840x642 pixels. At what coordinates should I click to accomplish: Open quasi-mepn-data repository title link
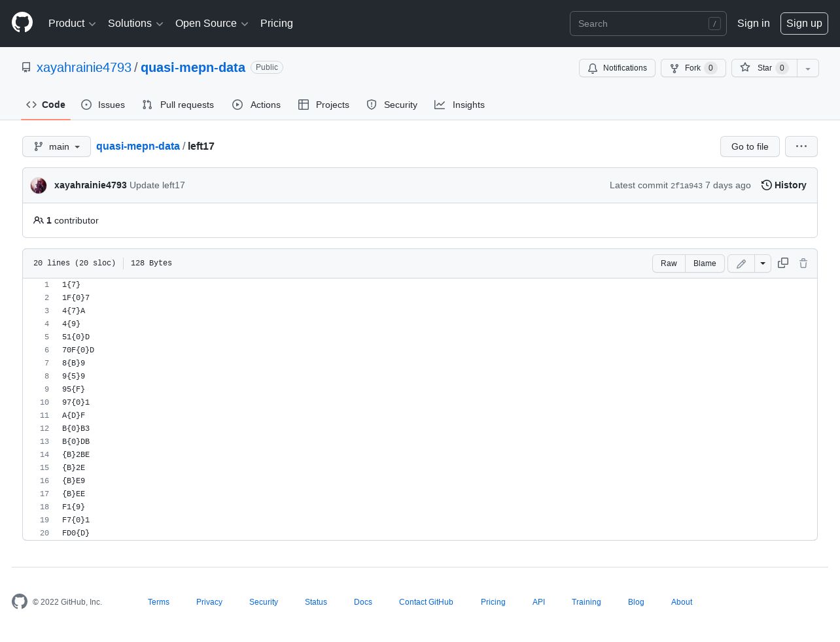(x=193, y=67)
